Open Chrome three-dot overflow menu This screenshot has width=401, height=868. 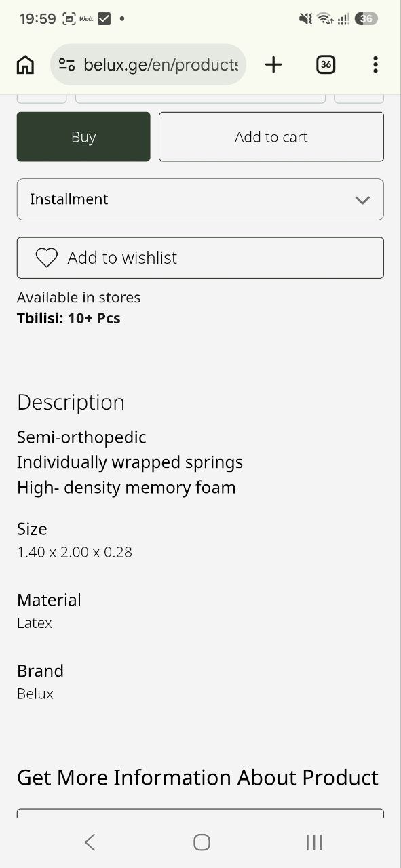(375, 64)
